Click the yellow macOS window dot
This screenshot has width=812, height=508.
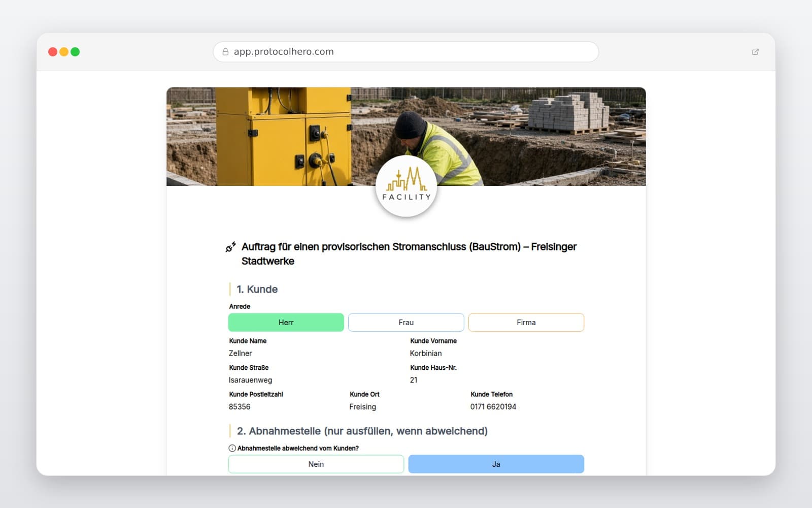(64, 52)
